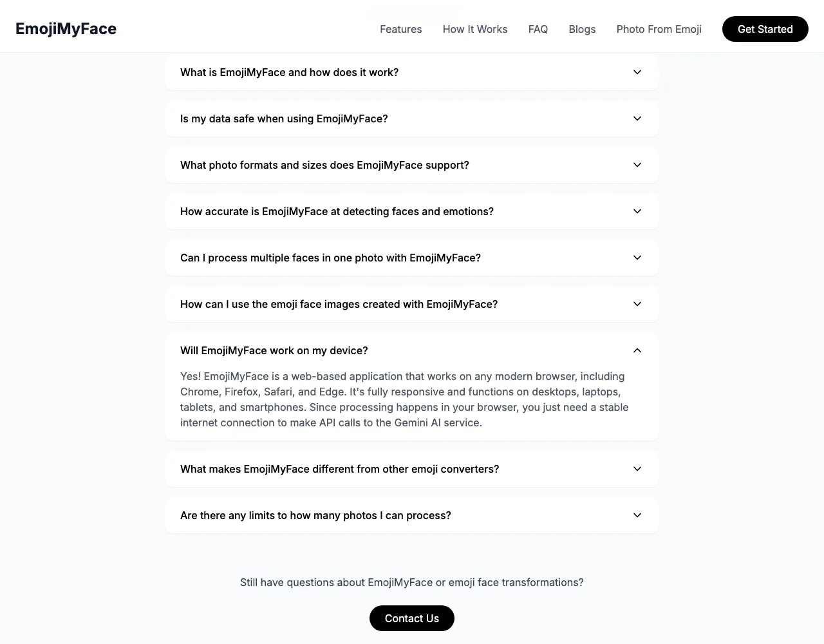Image resolution: width=824 pixels, height=644 pixels.
Task: Click chevron icon next to accuracy question
Action: 637,211
